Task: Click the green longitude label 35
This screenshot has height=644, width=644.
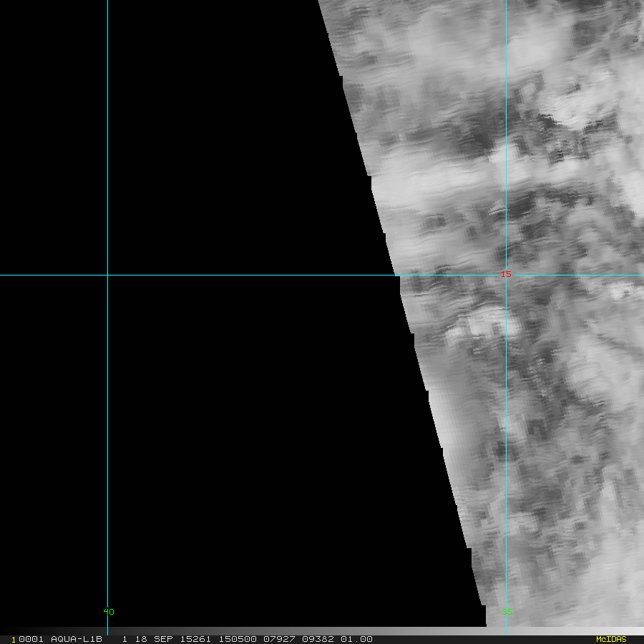Action: pos(507,612)
